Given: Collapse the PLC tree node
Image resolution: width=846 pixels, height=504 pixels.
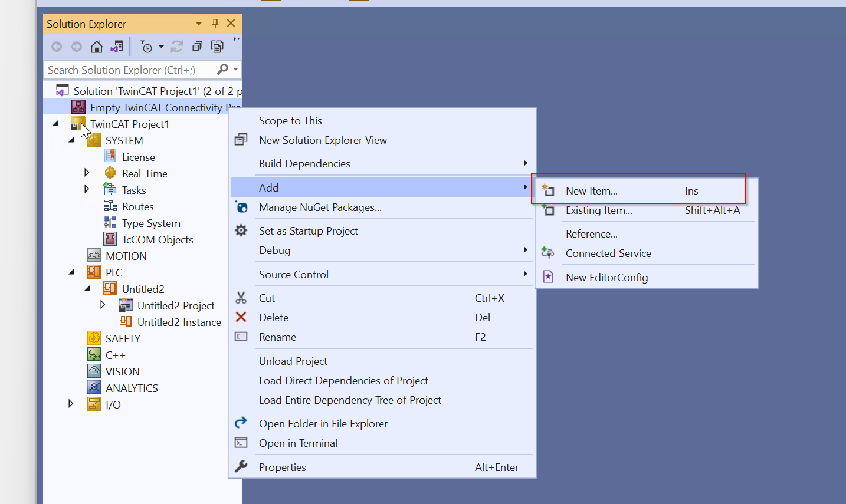Looking at the screenshot, I should click(x=71, y=272).
